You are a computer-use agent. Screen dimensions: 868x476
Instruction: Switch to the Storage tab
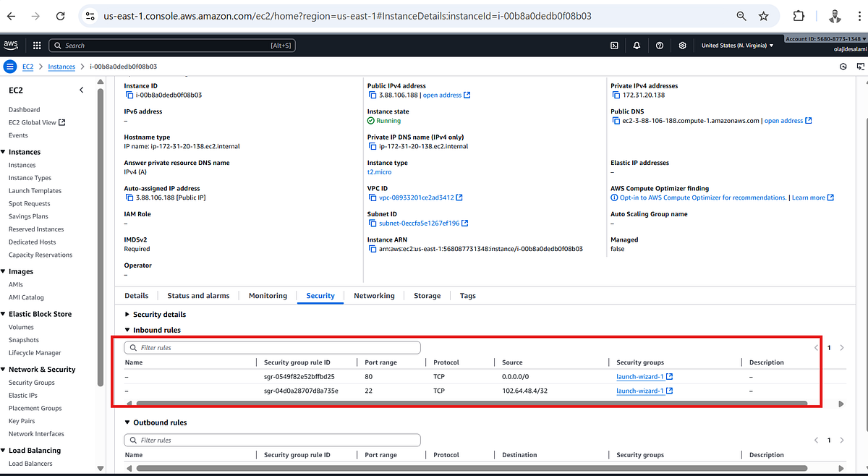click(427, 295)
